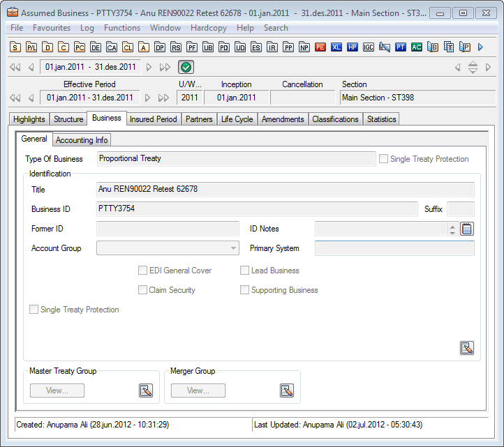Image resolution: width=504 pixels, height=447 pixels.
Task: Click the PC folder toolbar icon
Action: coord(80,47)
